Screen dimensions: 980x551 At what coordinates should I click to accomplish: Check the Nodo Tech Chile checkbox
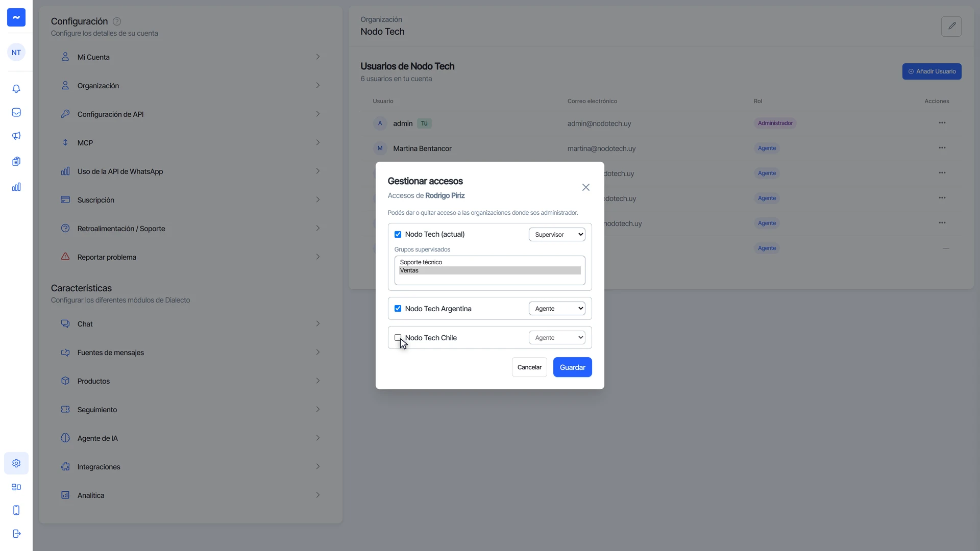pos(398,338)
